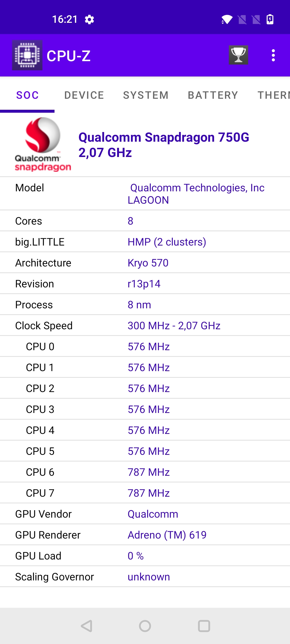Open the partially visible THERMAL tab
This screenshot has height=644, width=290.
[274, 95]
